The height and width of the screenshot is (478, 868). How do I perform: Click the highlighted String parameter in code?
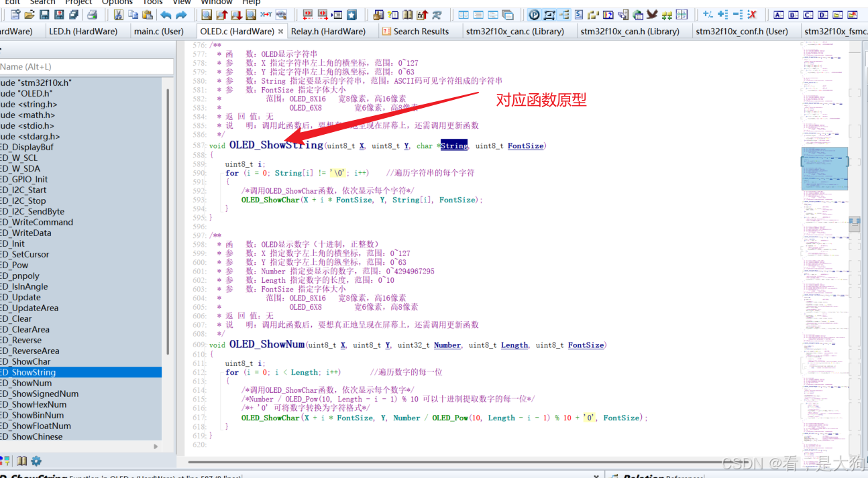pyautogui.click(x=454, y=145)
